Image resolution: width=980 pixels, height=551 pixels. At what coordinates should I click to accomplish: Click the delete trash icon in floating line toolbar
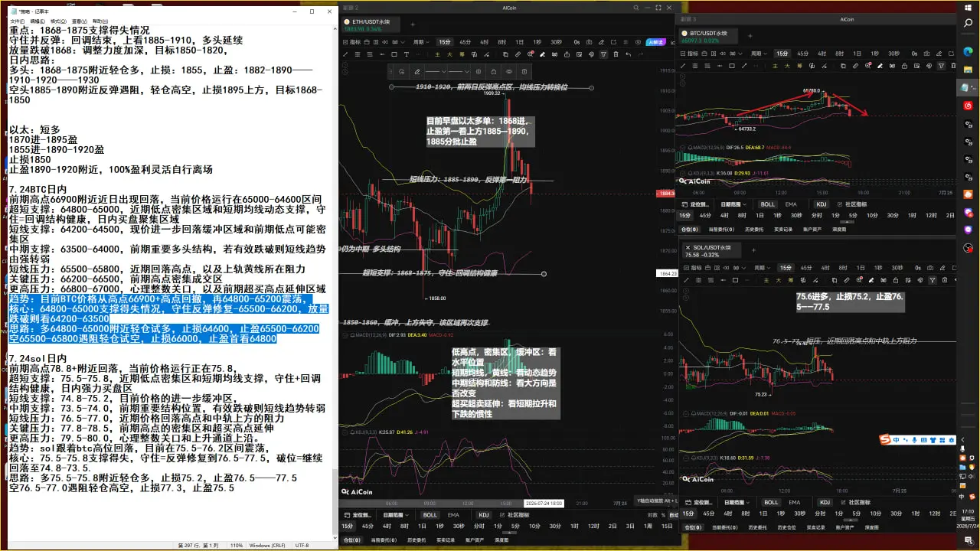point(524,71)
